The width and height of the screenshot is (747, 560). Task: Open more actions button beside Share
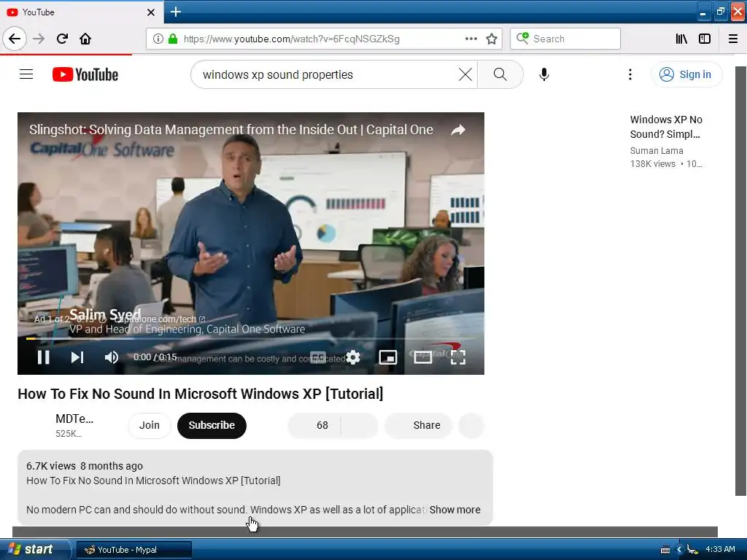tap(471, 425)
